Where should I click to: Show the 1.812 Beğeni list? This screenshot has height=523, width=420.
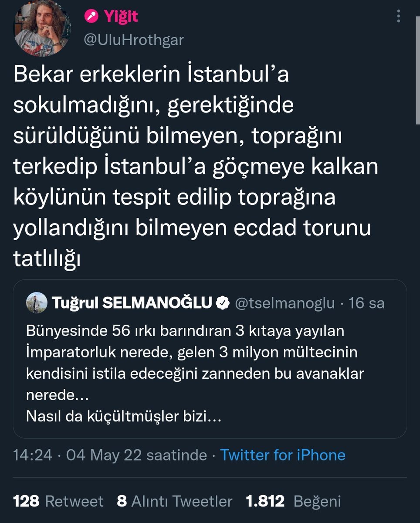pyautogui.click(x=293, y=501)
